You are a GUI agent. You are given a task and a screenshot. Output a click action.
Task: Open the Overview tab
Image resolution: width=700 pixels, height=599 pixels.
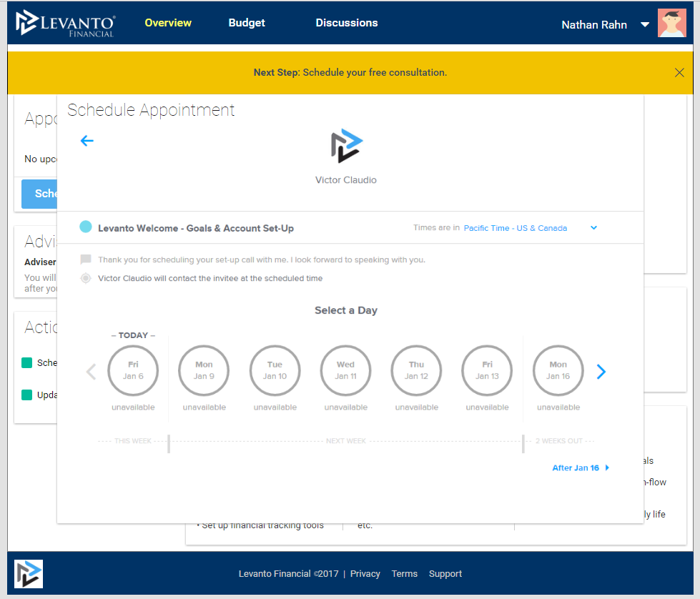tap(168, 23)
